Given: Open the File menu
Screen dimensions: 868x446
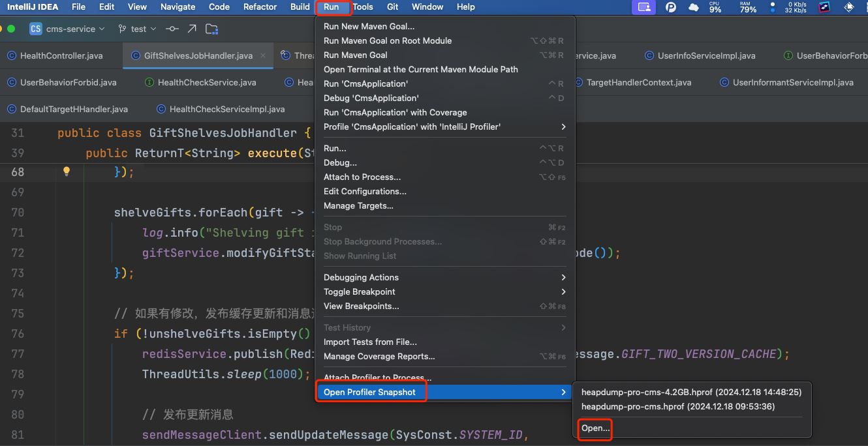Looking at the screenshot, I should (78, 7).
